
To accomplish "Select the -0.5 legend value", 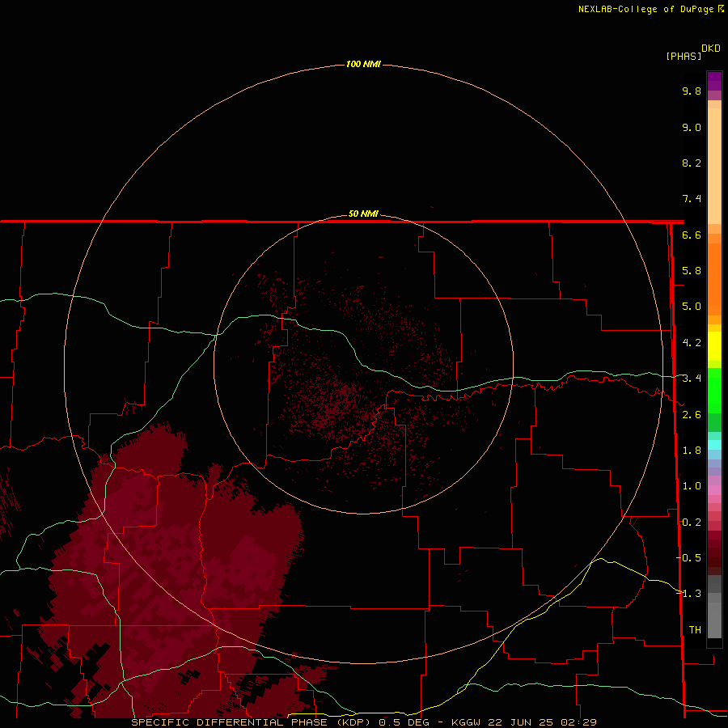I will coord(688,558).
